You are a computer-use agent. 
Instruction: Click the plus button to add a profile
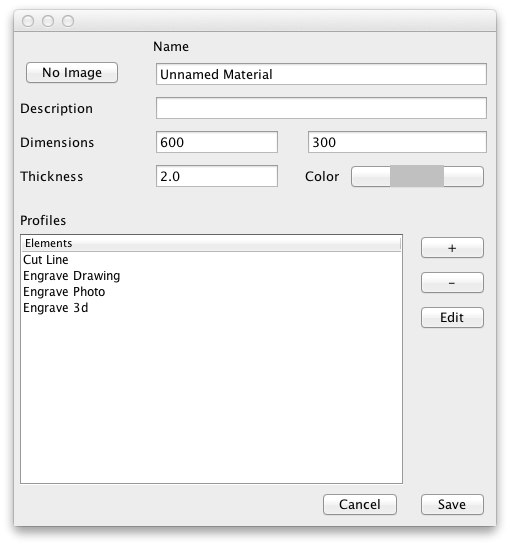452,248
